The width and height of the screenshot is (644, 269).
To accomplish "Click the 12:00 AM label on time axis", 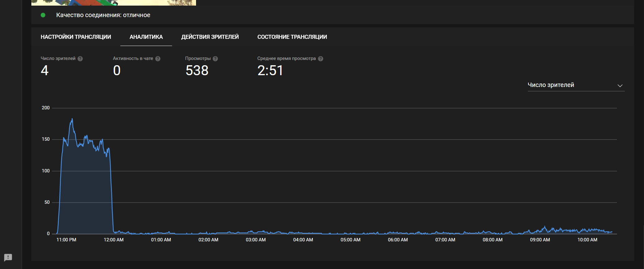I will point(114,240).
